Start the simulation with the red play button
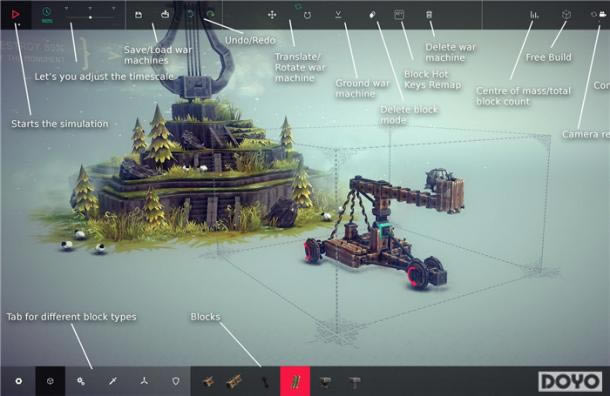The height and width of the screenshot is (396, 610). point(16,14)
